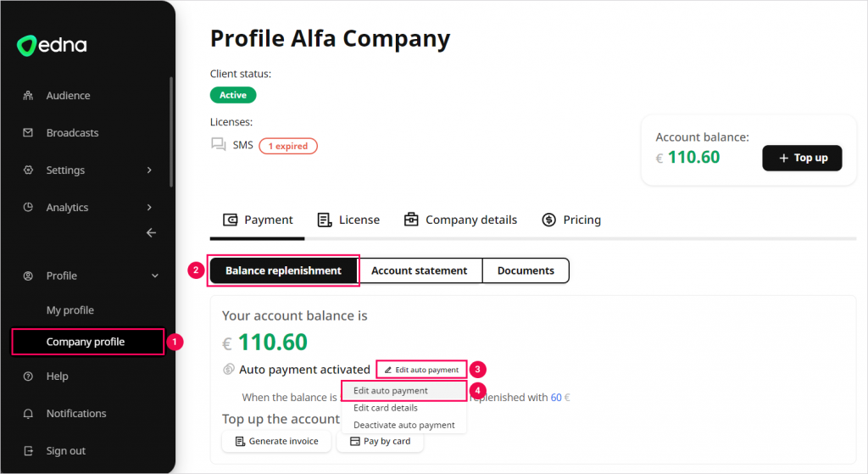Click the SMS license chat icon
The image size is (868, 474).
point(219,145)
